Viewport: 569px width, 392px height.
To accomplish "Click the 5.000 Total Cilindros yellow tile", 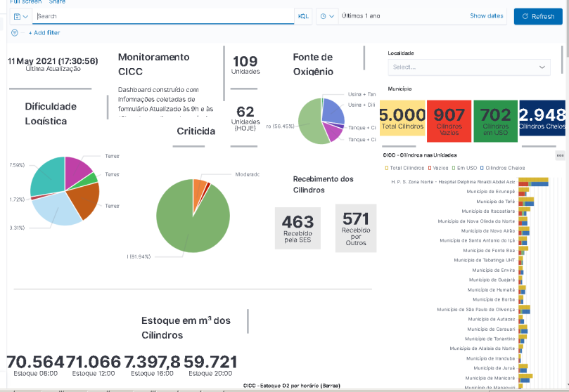I will [x=402, y=118].
